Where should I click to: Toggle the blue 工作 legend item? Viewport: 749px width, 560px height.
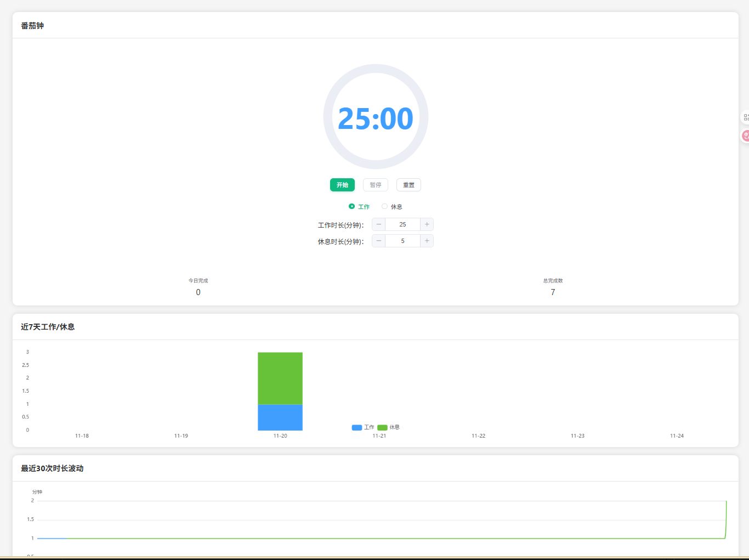pyautogui.click(x=363, y=427)
